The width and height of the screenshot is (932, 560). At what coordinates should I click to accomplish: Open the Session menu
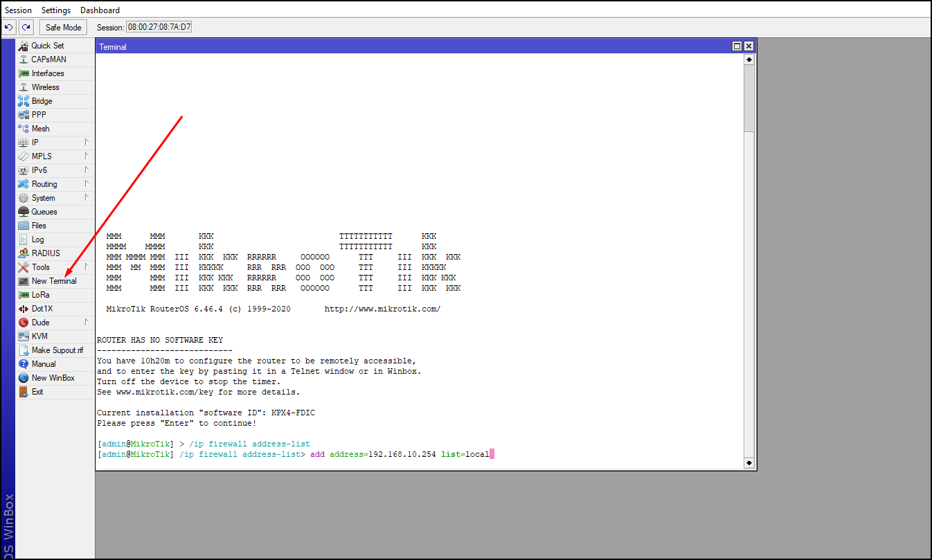[18, 10]
